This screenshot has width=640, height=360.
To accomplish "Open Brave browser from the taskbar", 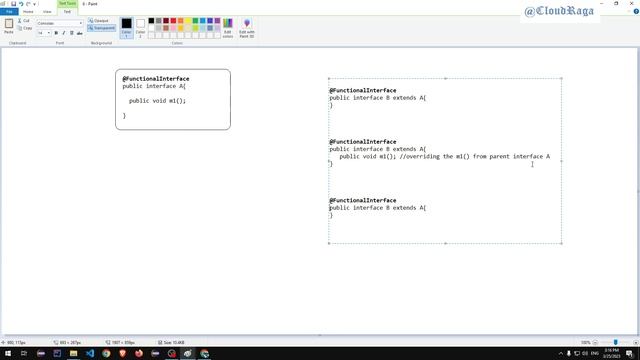I will point(122,353).
